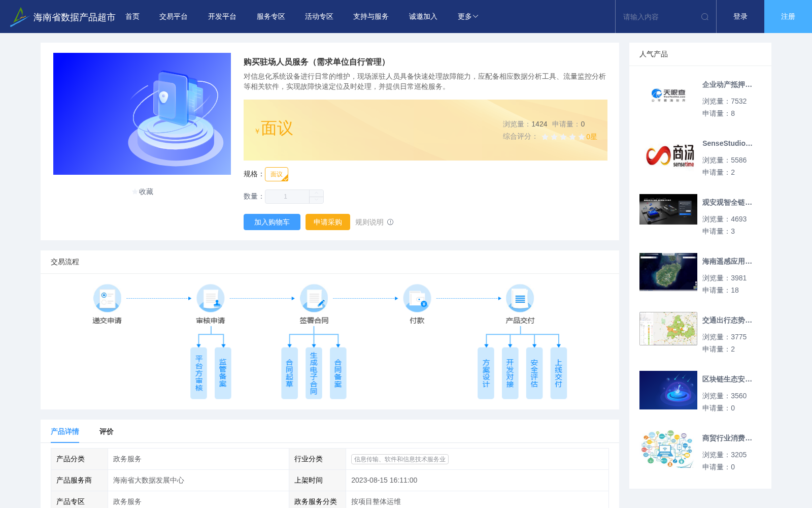Screen dimensions: 812x508
Task: Click the 天眼查 product logo
Action: (668, 95)
